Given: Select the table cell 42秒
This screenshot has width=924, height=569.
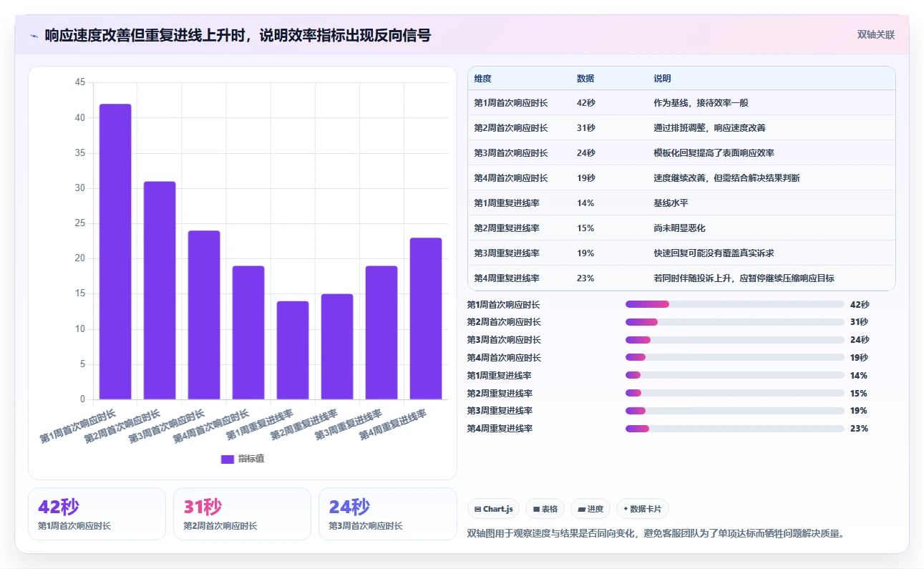Looking at the screenshot, I should coord(585,103).
